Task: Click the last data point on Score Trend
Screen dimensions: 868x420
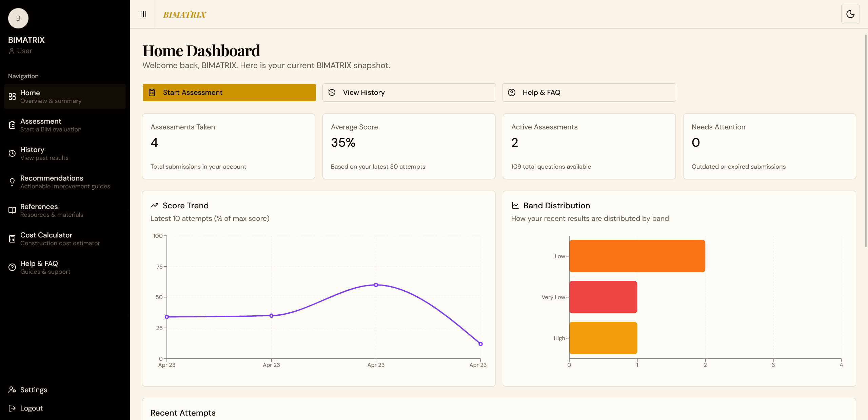Action: click(480, 344)
